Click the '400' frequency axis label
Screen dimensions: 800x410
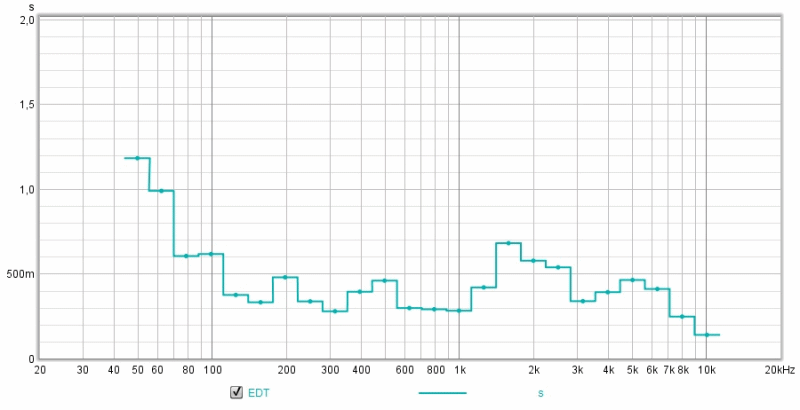tap(361, 370)
